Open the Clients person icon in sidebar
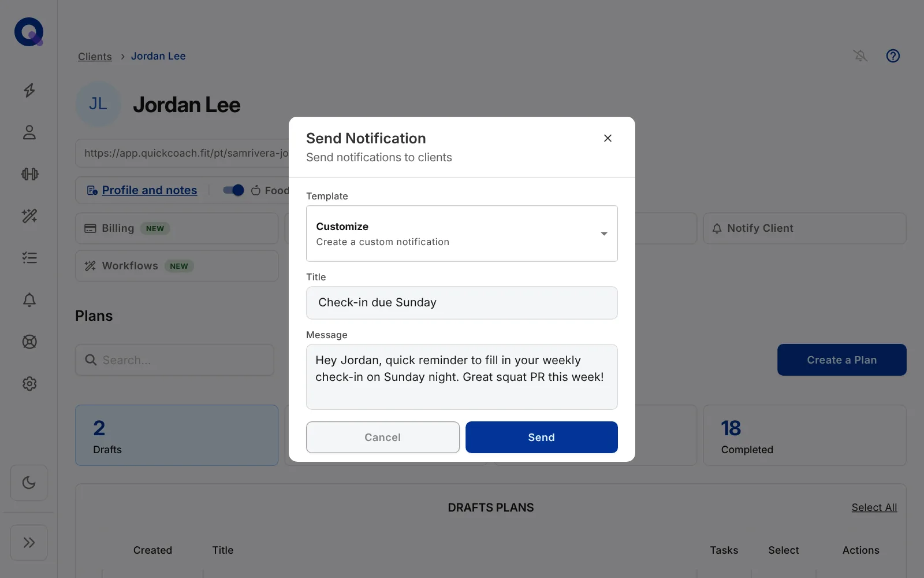 pos(29,132)
